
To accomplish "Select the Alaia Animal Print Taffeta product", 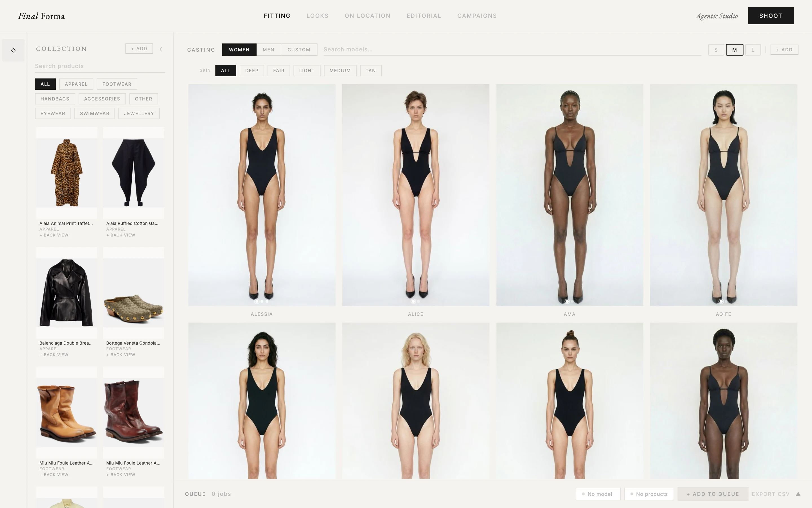I will pyautogui.click(x=67, y=173).
